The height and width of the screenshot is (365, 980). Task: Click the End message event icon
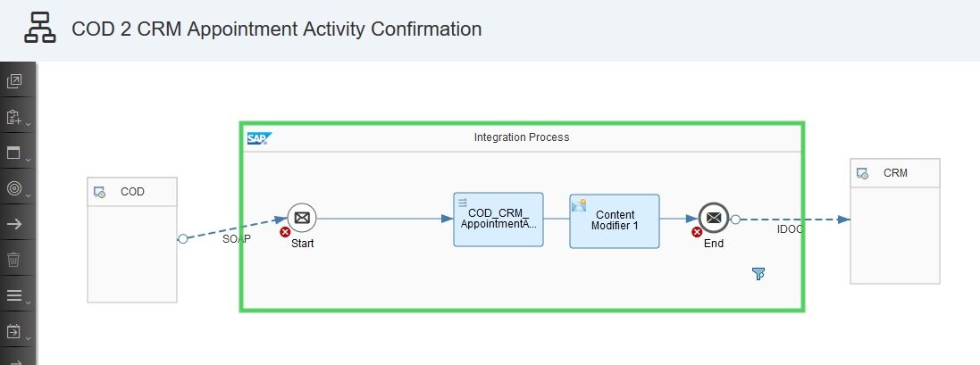pos(713,218)
